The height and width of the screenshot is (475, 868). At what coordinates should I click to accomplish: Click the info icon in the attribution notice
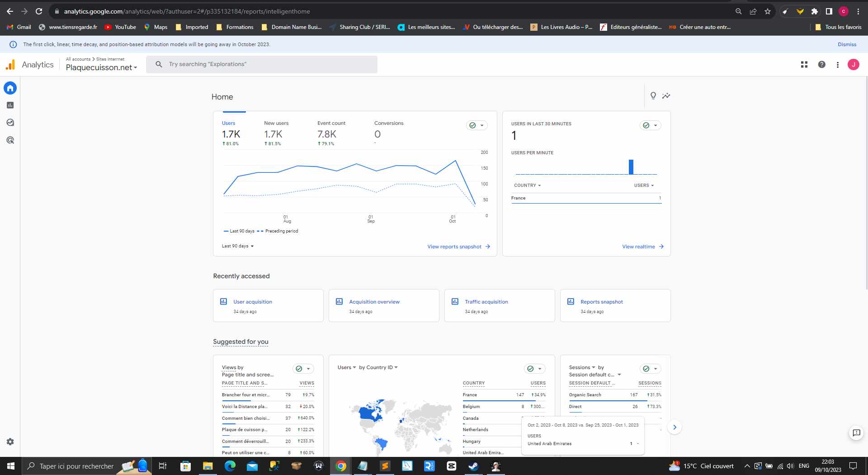(13, 44)
